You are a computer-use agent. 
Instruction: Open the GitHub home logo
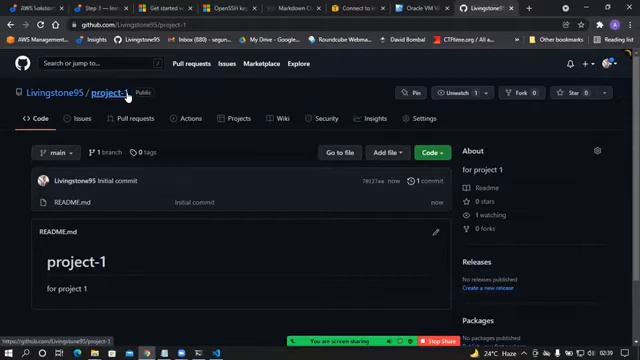tap(22, 64)
